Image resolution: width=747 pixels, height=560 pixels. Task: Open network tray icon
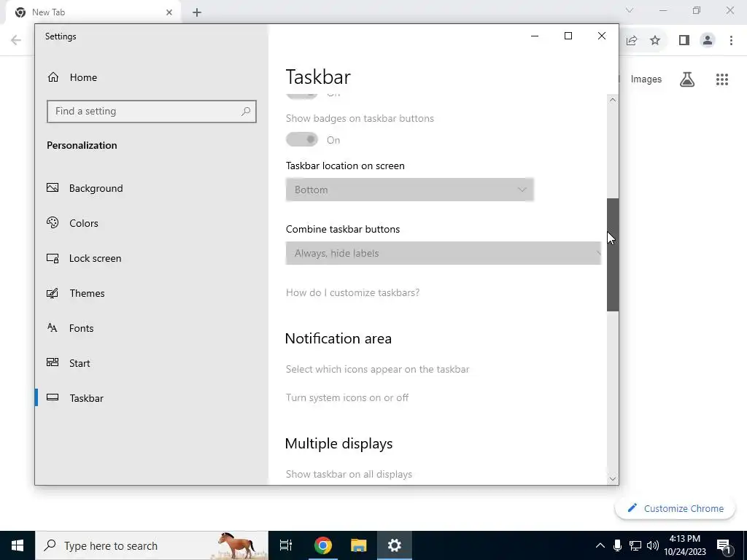635,545
